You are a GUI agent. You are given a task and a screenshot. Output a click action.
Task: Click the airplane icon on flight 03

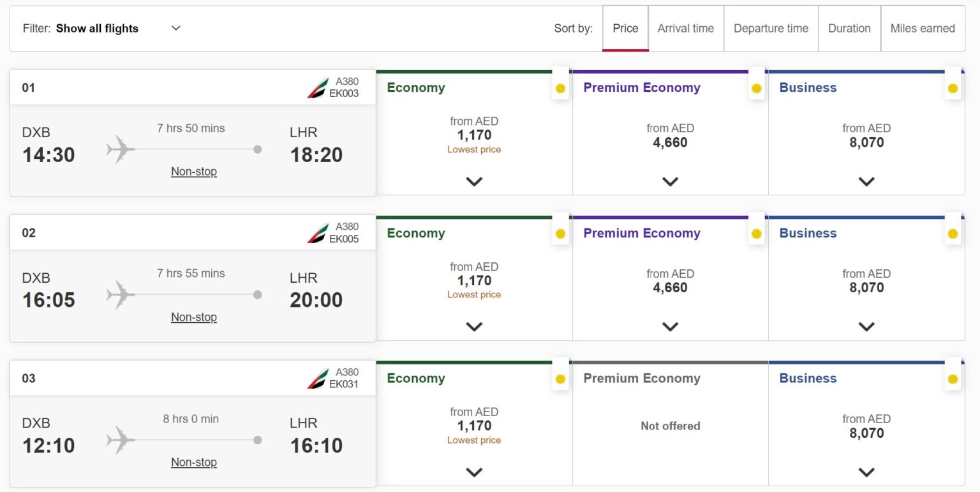click(121, 440)
